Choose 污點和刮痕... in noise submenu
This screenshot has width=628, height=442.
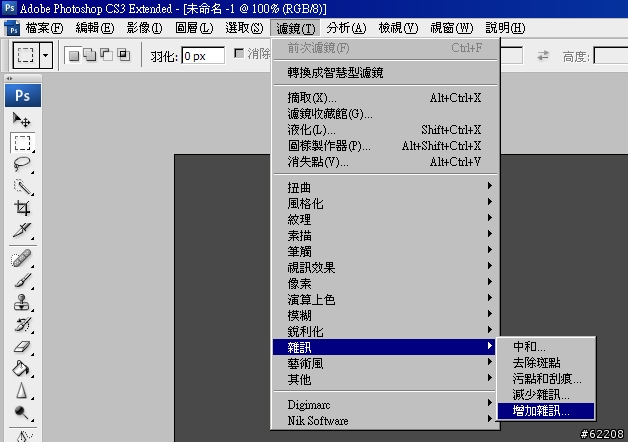point(546,379)
